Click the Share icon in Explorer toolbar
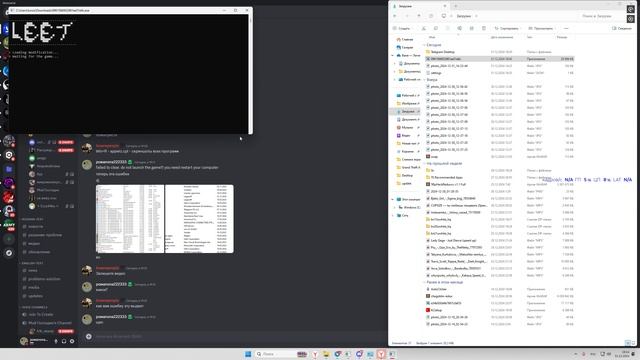This screenshot has width=640, height=360. tap(471, 29)
